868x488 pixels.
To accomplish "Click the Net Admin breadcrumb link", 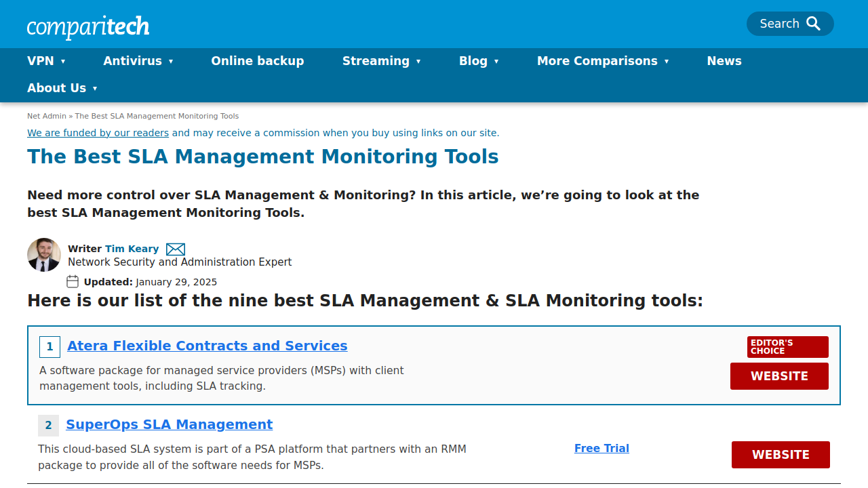I will coord(47,116).
